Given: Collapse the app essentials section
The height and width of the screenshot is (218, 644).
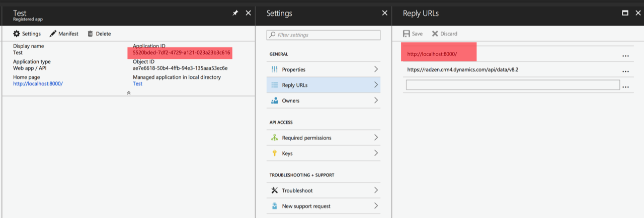Looking at the screenshot, I should click(129, 93).
